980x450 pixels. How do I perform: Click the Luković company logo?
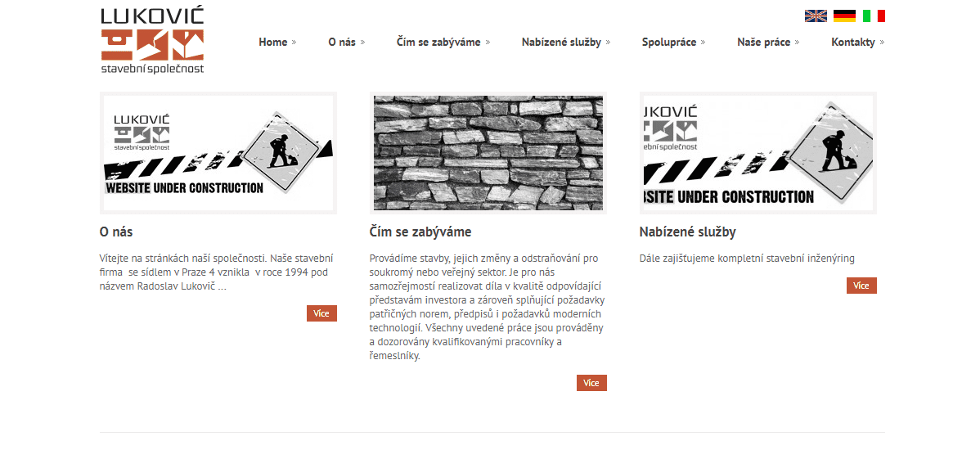point(152,41)
